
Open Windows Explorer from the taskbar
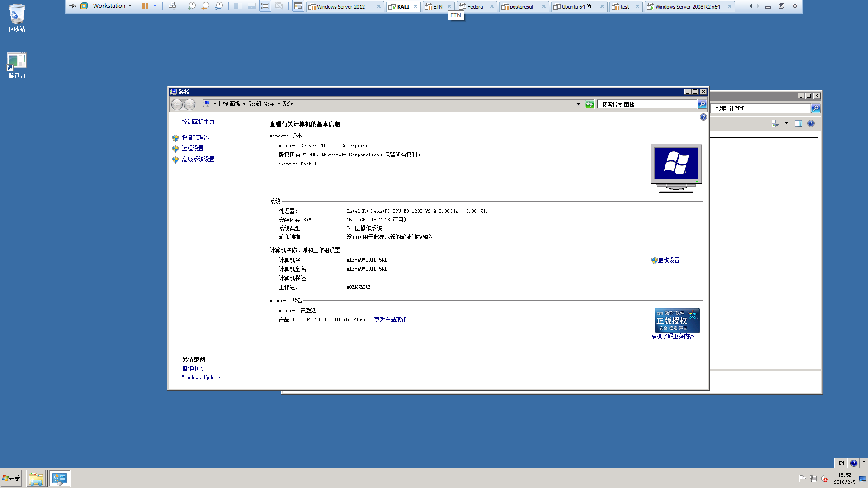click(36, 479)
